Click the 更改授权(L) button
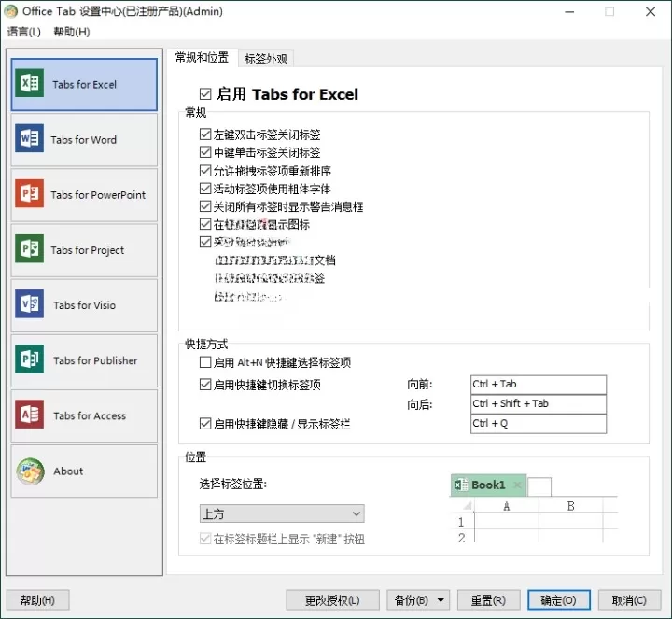The width and height of the screenshot is (672, 619). point(332,600)
